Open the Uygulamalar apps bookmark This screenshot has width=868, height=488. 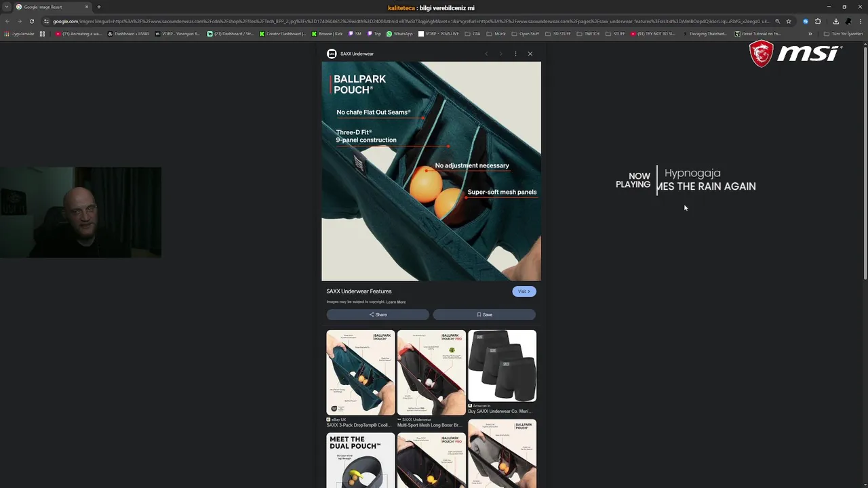click(x=18, y=34)
